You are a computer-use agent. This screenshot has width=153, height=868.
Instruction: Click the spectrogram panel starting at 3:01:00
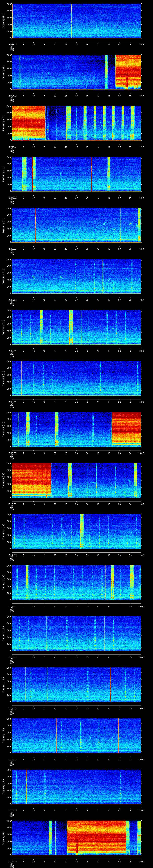tap(76, 21)
